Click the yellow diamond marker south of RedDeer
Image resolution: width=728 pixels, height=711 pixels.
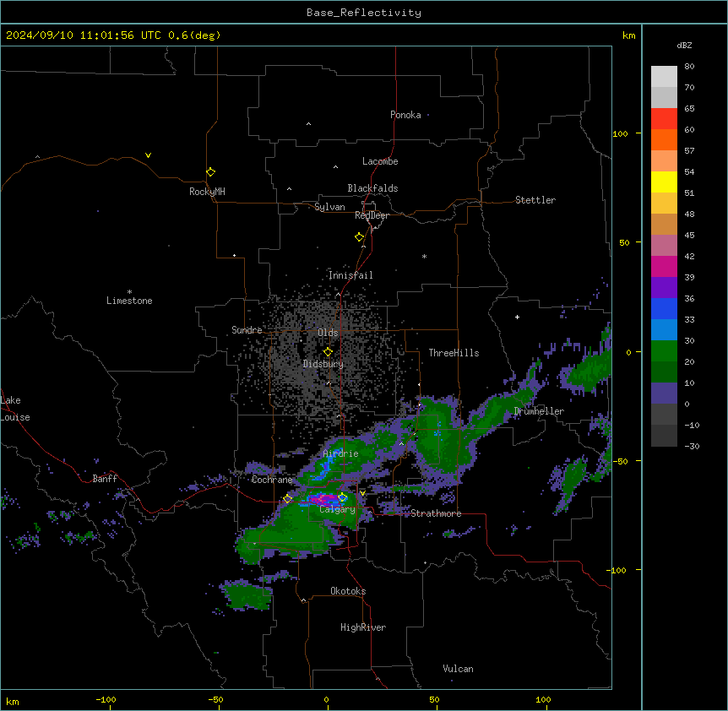click(x=360, y=237)
